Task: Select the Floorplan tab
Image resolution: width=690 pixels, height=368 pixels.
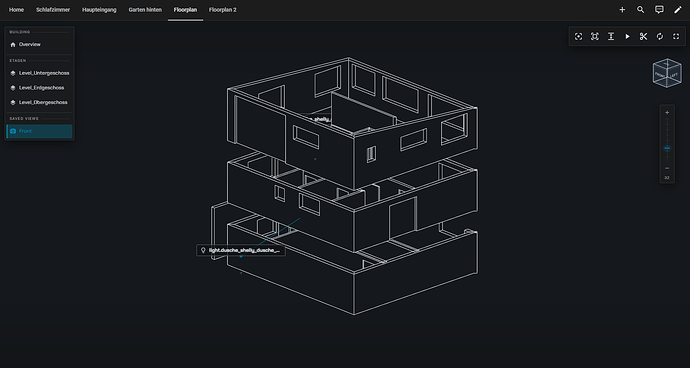Action: click(x=185, y=10)
